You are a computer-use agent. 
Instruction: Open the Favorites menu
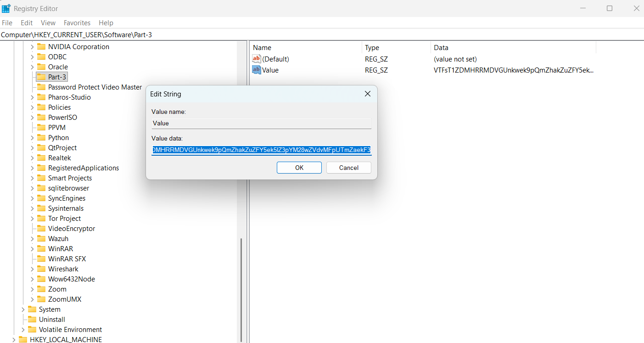[x=77, y=22]
